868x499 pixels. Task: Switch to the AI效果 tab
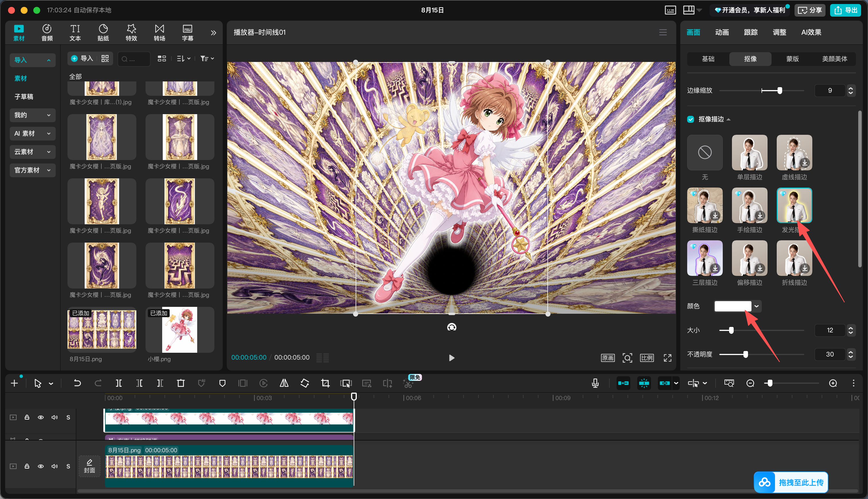pos(811,32)
